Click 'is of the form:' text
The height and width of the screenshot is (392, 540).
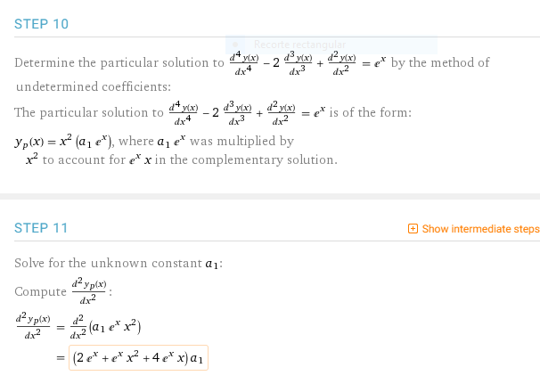[x=372, y=113]
